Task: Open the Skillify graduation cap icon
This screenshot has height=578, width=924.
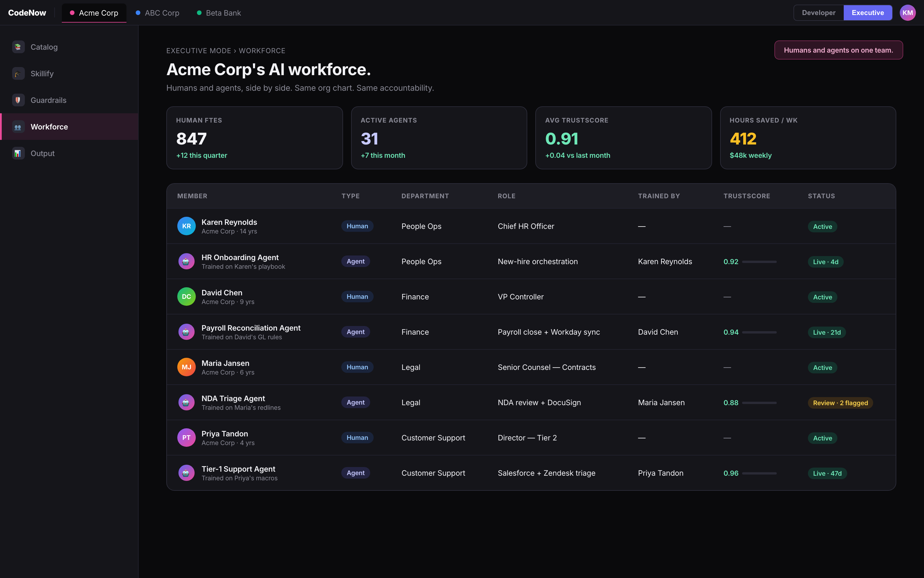Action: click(x=18, y=73)
